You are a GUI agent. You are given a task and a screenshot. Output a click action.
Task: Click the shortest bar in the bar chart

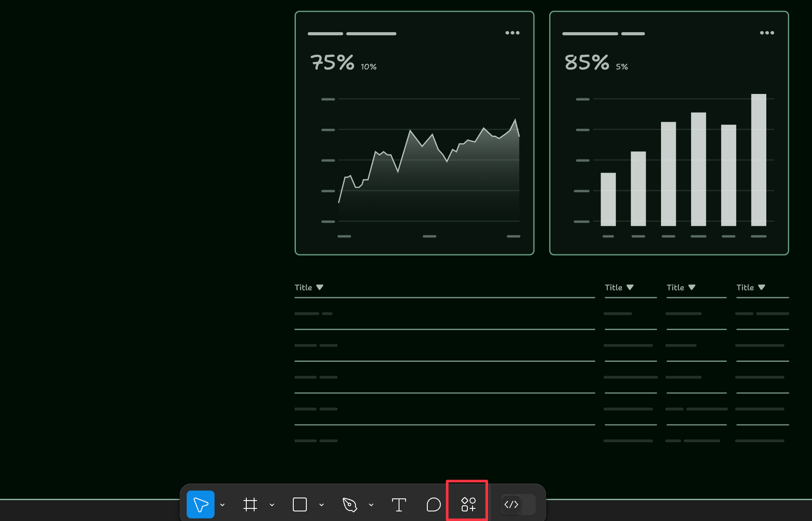(x=608, y=200)
